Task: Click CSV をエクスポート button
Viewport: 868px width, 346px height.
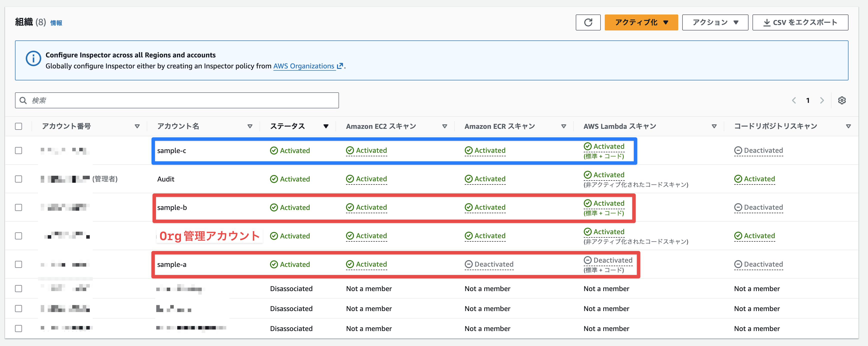Action: point(800,22)
